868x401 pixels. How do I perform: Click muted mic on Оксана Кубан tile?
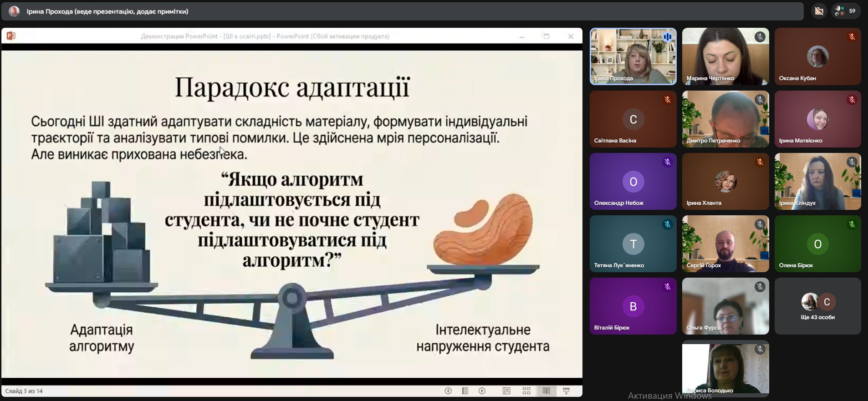pos(852,37)
